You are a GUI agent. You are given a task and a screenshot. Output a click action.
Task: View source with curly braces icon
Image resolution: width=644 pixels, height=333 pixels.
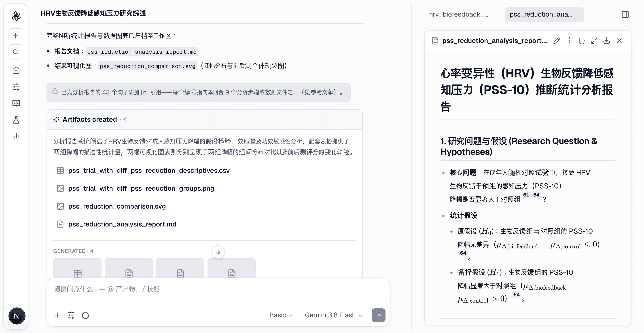(x=582, y=41)
